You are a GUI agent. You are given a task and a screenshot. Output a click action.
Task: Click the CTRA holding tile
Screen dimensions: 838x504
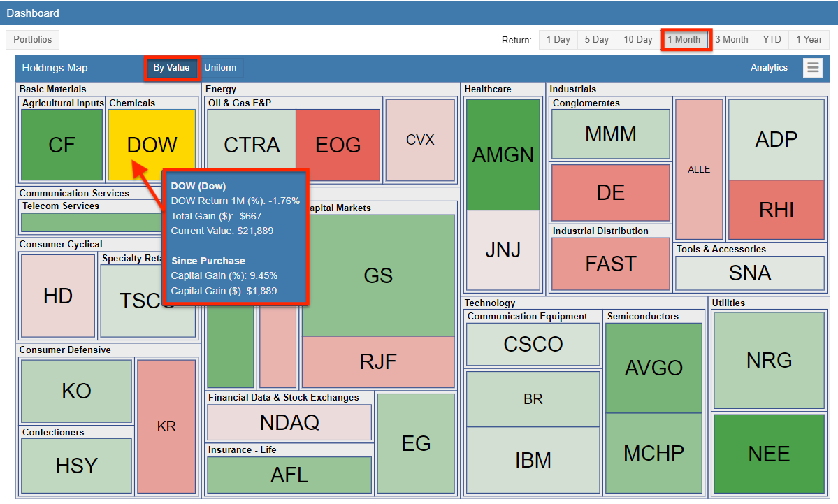tap(252, 145)
